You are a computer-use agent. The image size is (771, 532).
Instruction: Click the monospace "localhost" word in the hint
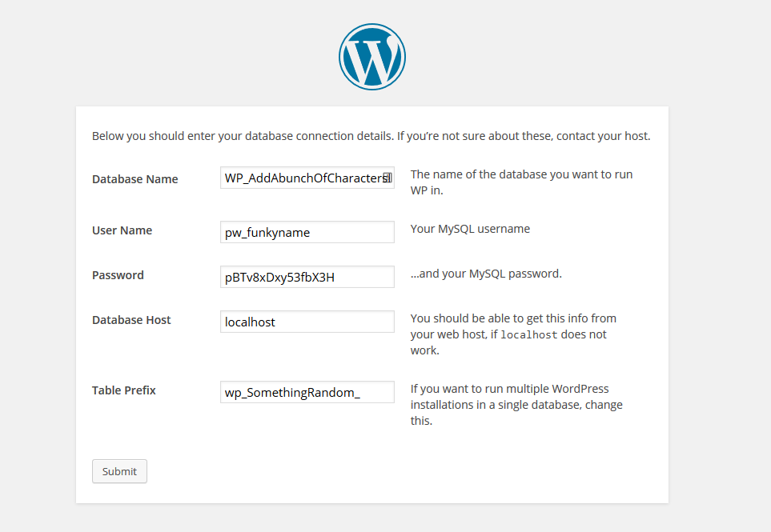(529, 335)
